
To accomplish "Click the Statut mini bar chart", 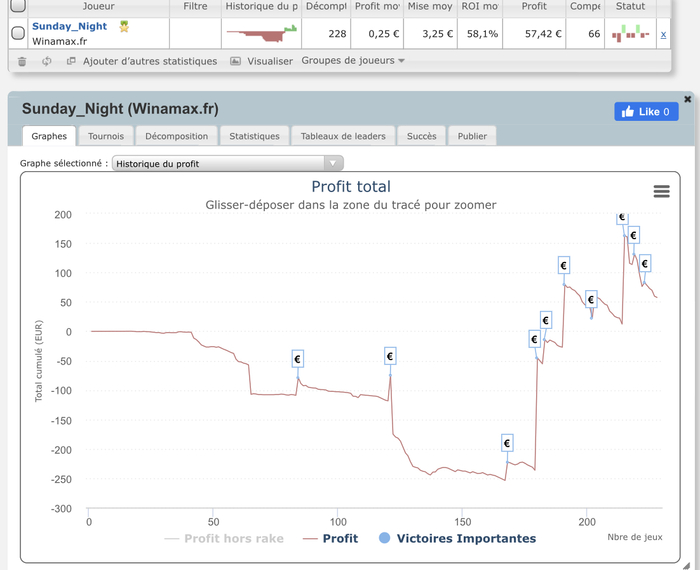I will click(630, 33).
